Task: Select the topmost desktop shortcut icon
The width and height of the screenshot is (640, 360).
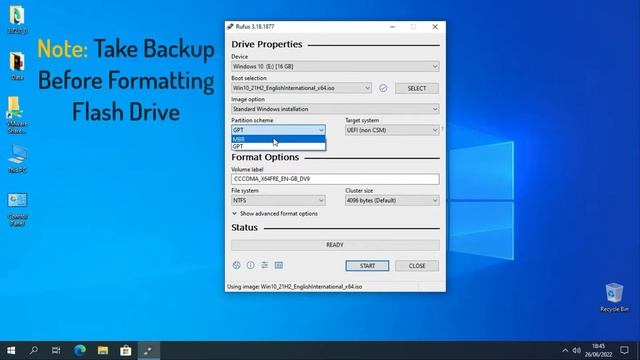Action: 17,19
